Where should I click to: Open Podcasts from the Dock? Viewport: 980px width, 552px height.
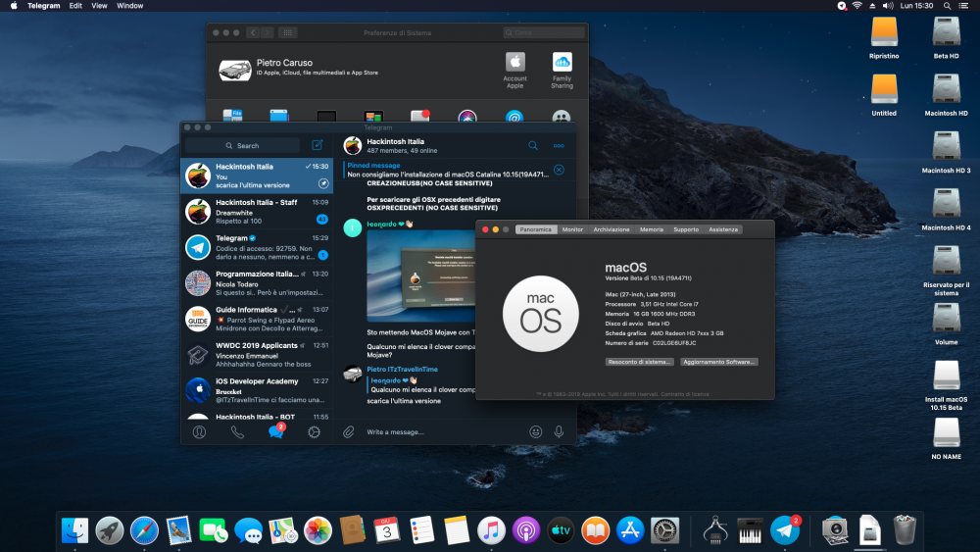525,530
